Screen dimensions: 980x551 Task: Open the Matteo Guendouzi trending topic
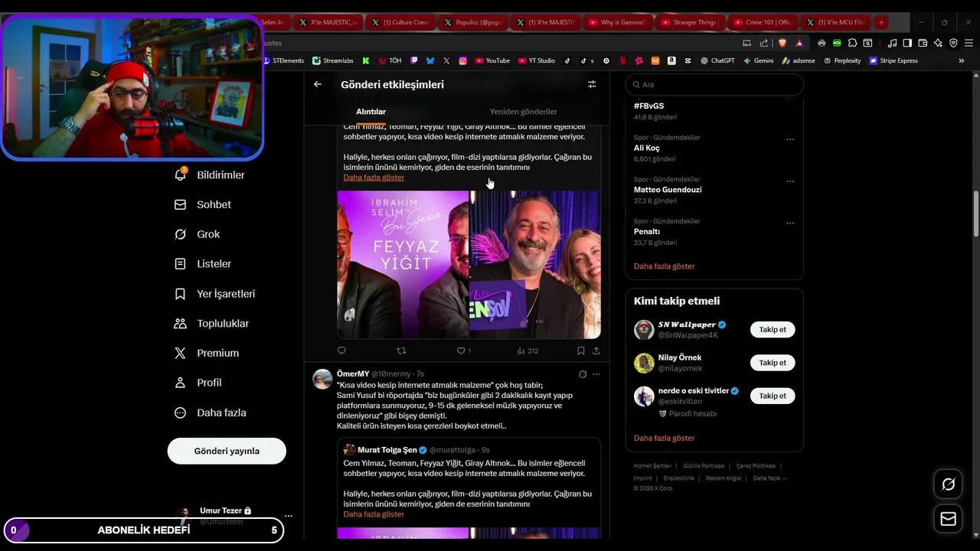[668, 190]
